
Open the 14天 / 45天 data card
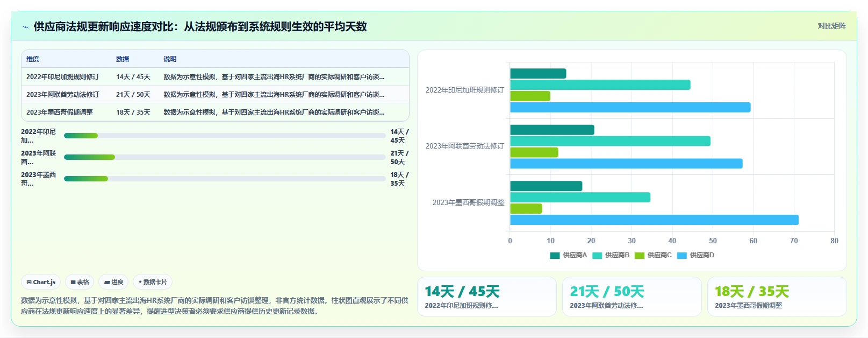click(487, 297)
